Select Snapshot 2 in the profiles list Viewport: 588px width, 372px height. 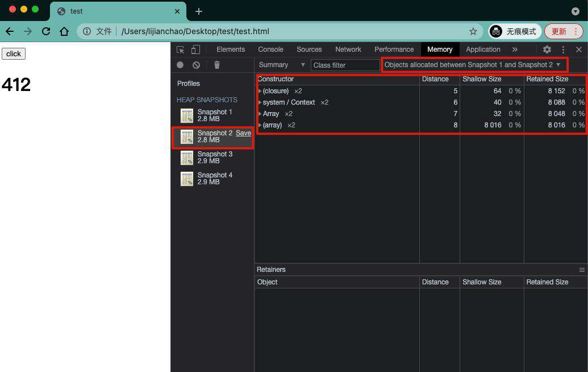tap(212, 137)
